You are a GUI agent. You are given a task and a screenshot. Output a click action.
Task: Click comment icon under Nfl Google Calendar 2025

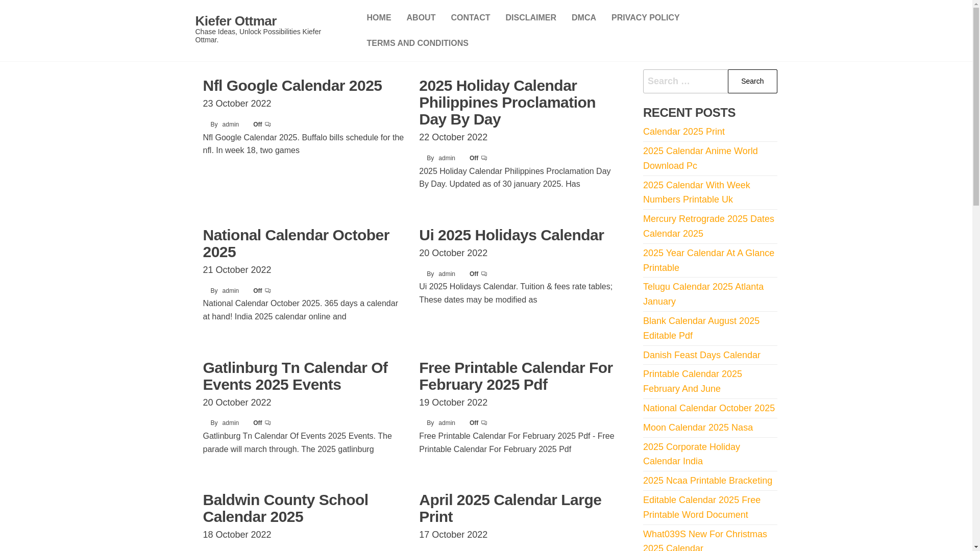point(268,124)
